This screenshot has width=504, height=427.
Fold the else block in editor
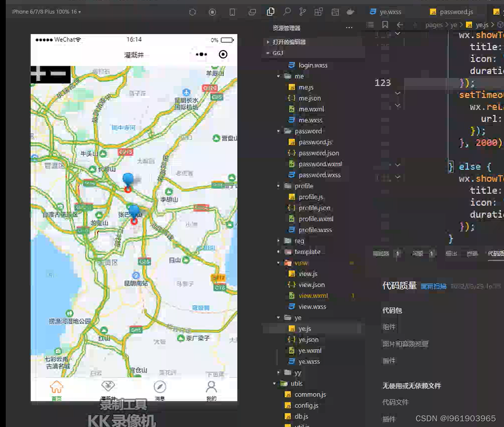pyautogui.click(x=397, y=165)
